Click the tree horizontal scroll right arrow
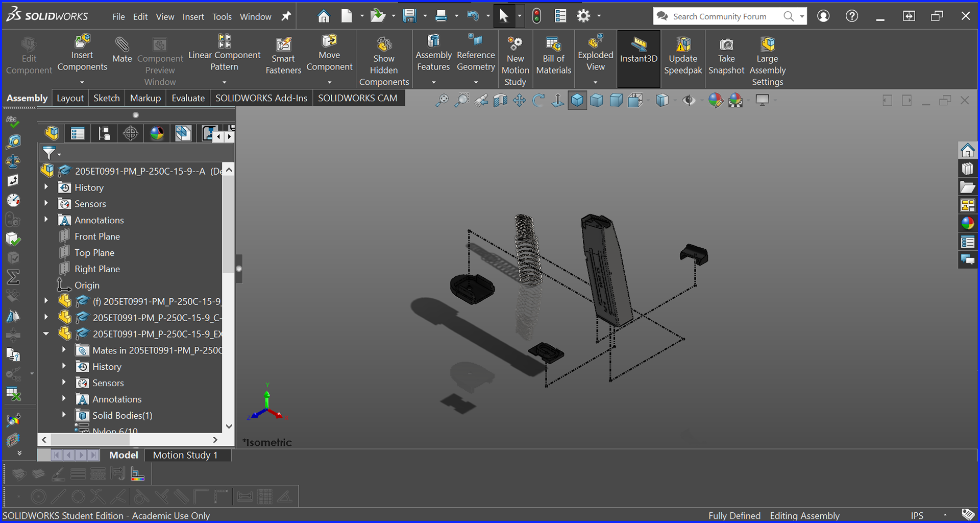This screenshot has width=980, height=523. [215, 440]
